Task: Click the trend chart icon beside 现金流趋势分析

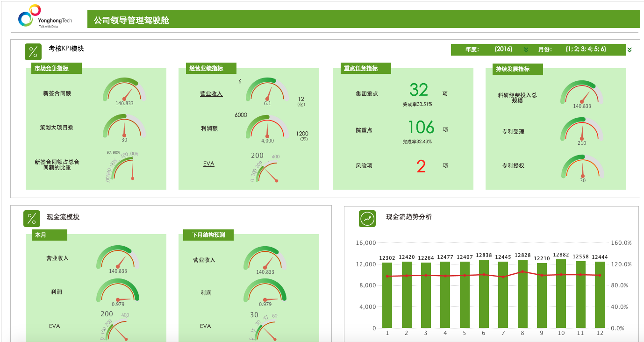Action: point(367,219)
